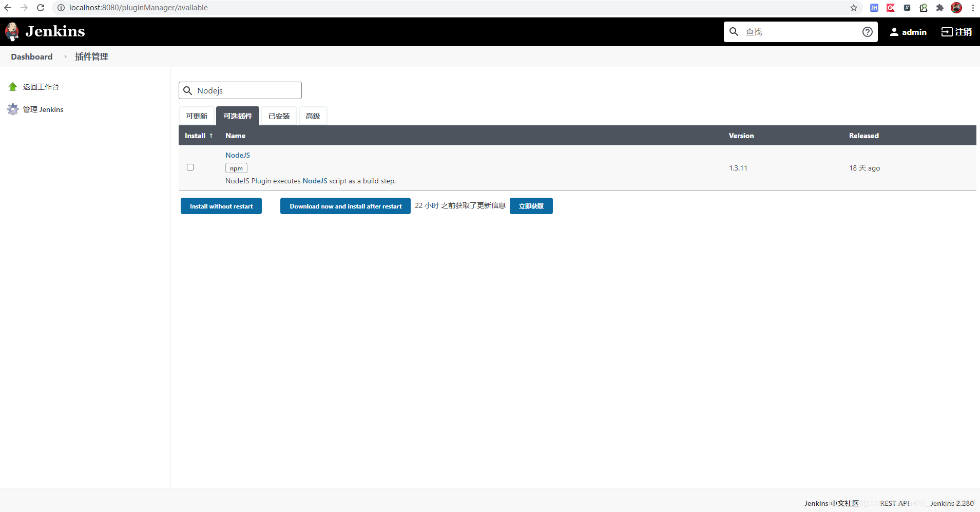The height and width of the screenshot is (512, 980).
Task: Open Chrome three-dot menu
Action: (x=973, y=8)
